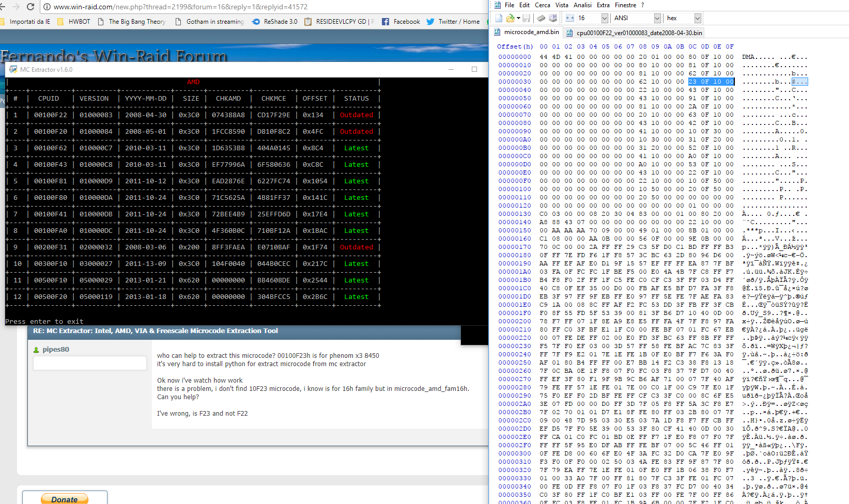The width and height of the screenshot is (849, 504).
Task: Click the RE: MC Extractor post title
Action: (156, 330)
